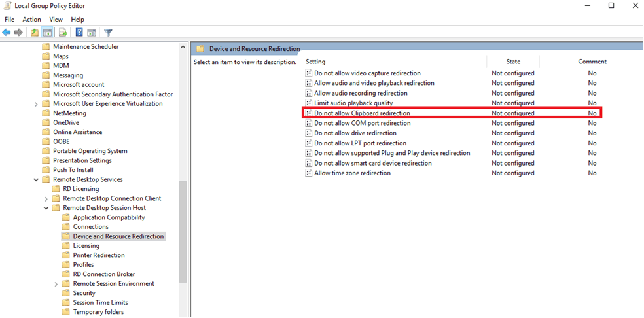Select Presentation Settings folder
644x318 pixels.
coord(82,160)
